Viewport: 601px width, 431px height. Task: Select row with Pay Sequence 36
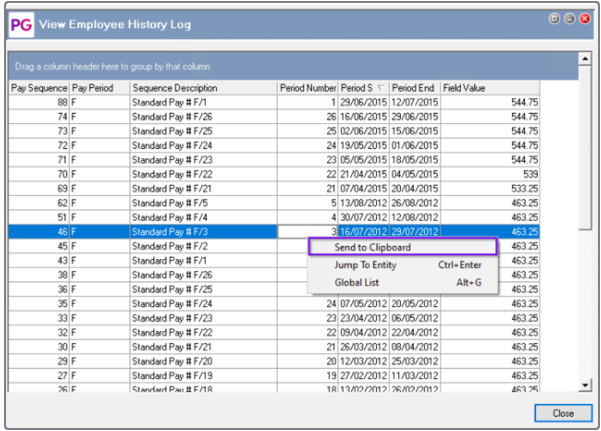[x=274, y=289]
